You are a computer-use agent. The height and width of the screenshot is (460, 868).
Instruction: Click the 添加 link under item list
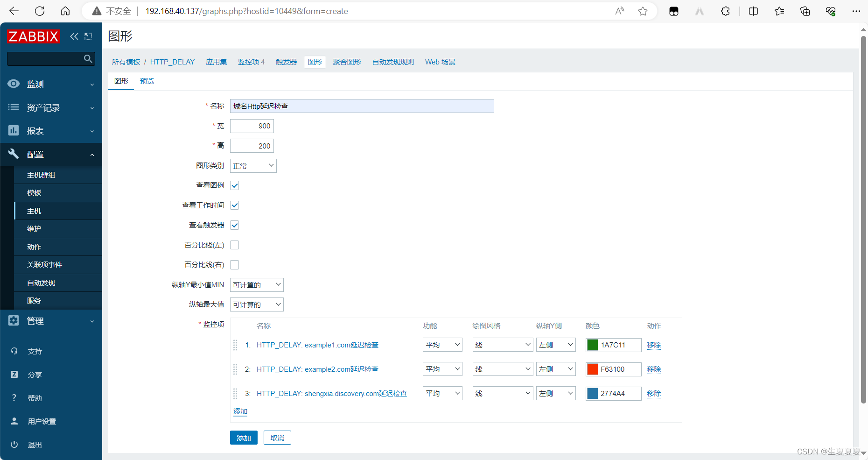(x=240, y=411)
